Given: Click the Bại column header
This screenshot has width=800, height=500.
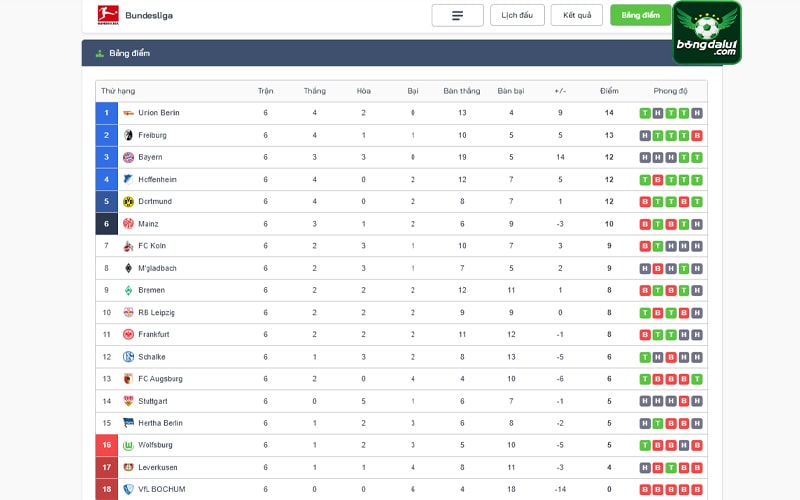Looking at the screenshot, I should (x=413, y=91).
